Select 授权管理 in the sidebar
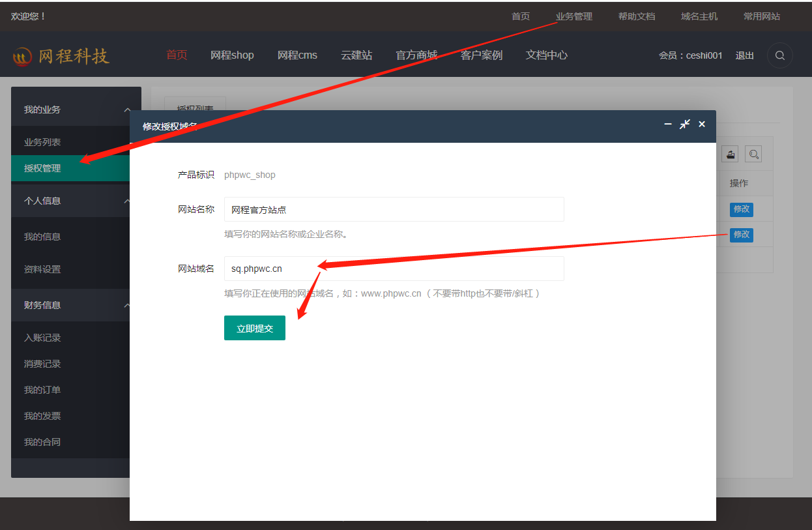Viewport: 812px width, 530px height. coord(43,168)
